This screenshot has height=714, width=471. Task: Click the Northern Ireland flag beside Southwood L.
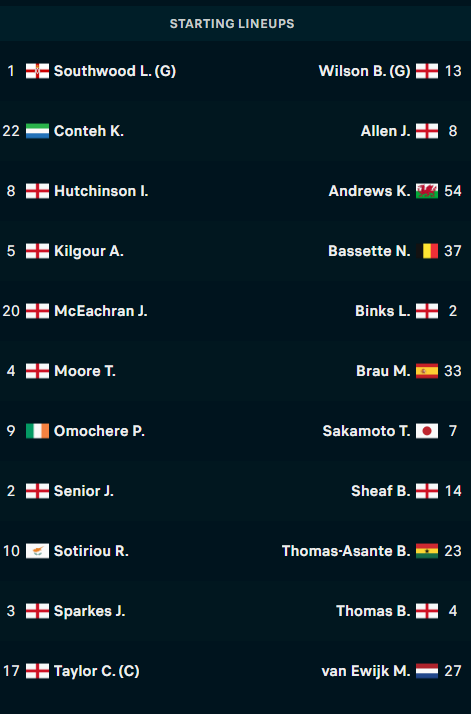(x=37, y=71)
